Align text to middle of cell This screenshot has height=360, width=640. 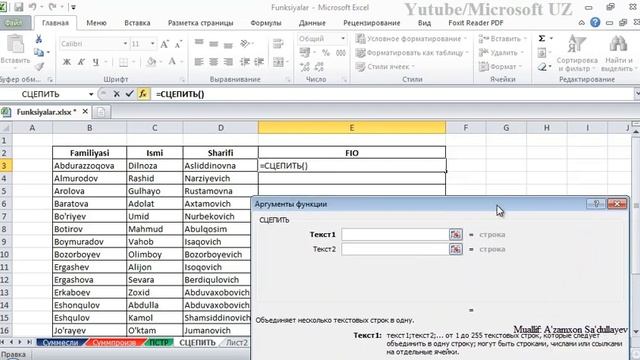[x=213, y=43]
